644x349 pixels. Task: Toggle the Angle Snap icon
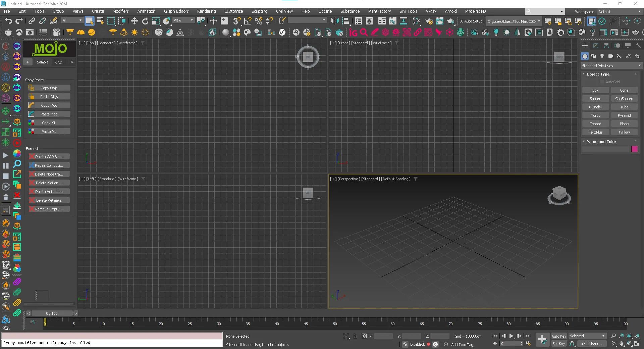click(248, 21)
